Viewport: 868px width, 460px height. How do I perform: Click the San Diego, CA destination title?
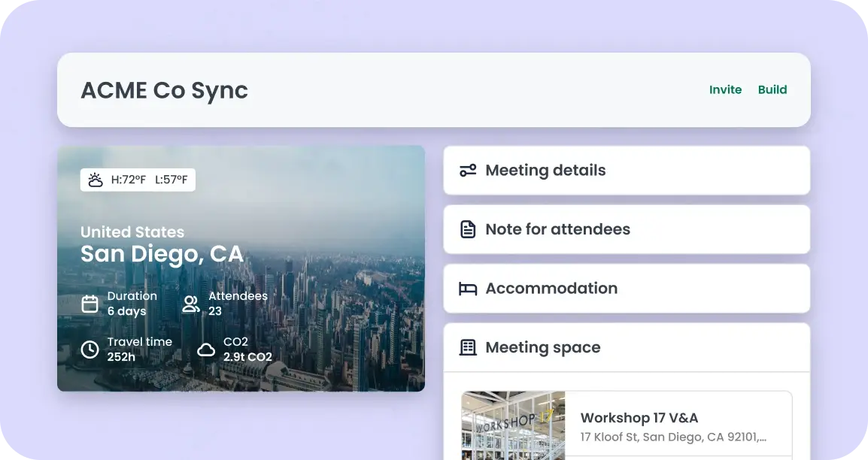pos(162,254)
